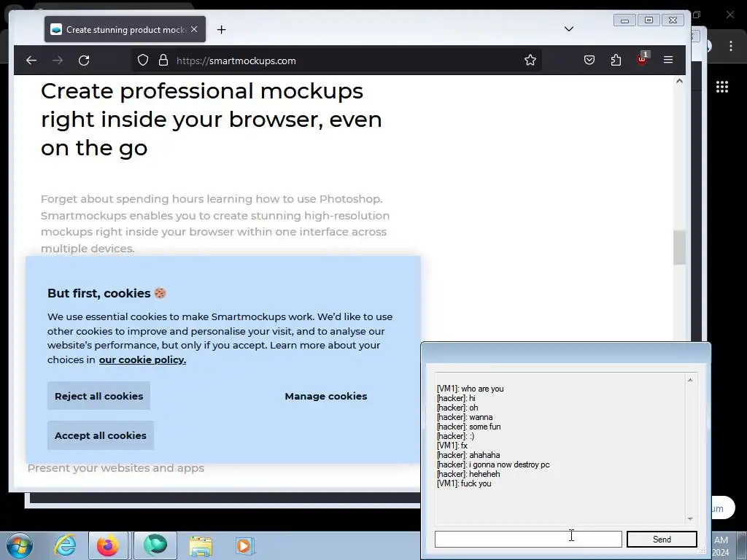Open the tracking protection shield icon
This screenshot has width=747, height=560.
pyautogui.click(x=143, y=61)
